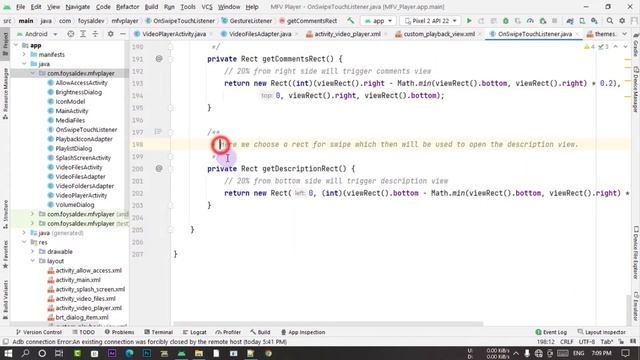Collapse com.foysaldev.mfvplayer package
The image size is (640, 360).
coord(32,73)
